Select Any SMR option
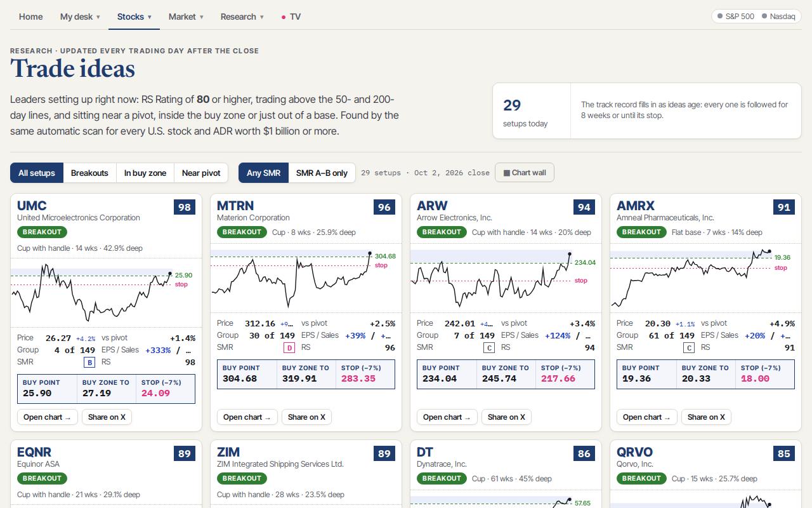Screen dimensions: 812x508 [x=263, y=173]
